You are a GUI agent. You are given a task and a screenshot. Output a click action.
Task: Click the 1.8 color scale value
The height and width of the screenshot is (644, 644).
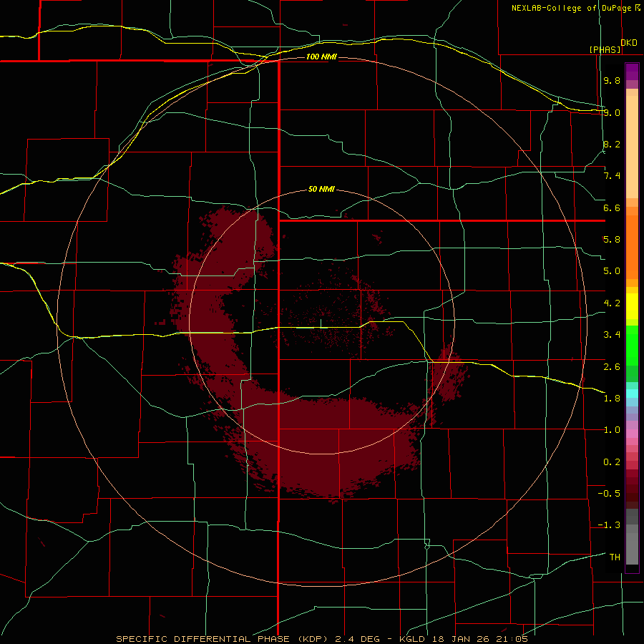click(x=612, y=399)
